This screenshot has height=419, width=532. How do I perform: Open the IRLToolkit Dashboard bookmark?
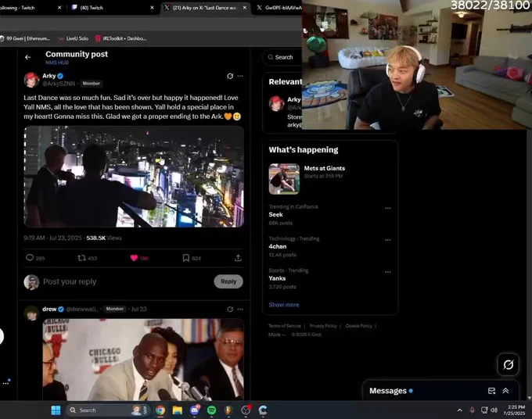(x=120, y=38)
